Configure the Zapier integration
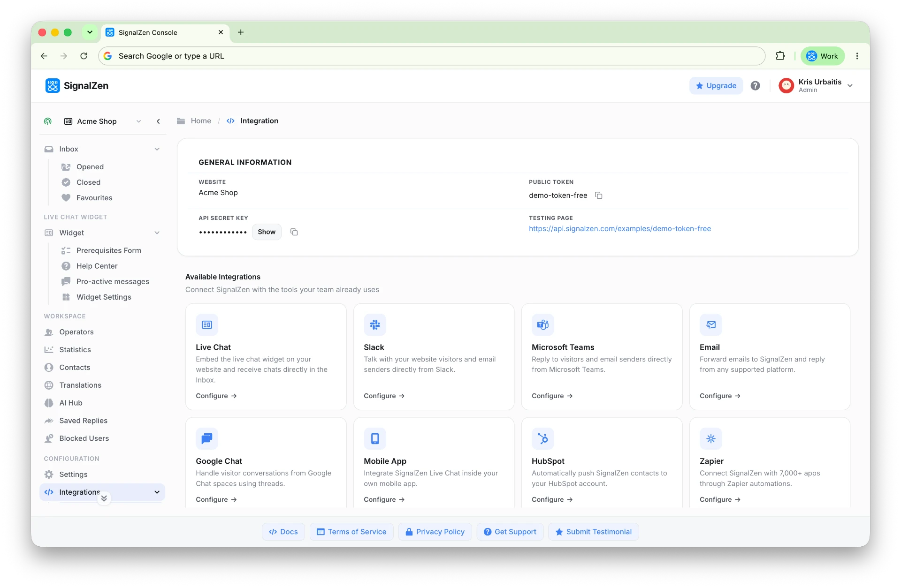The image size is (901, 588). pyautogui.click(x=720, y=500)
